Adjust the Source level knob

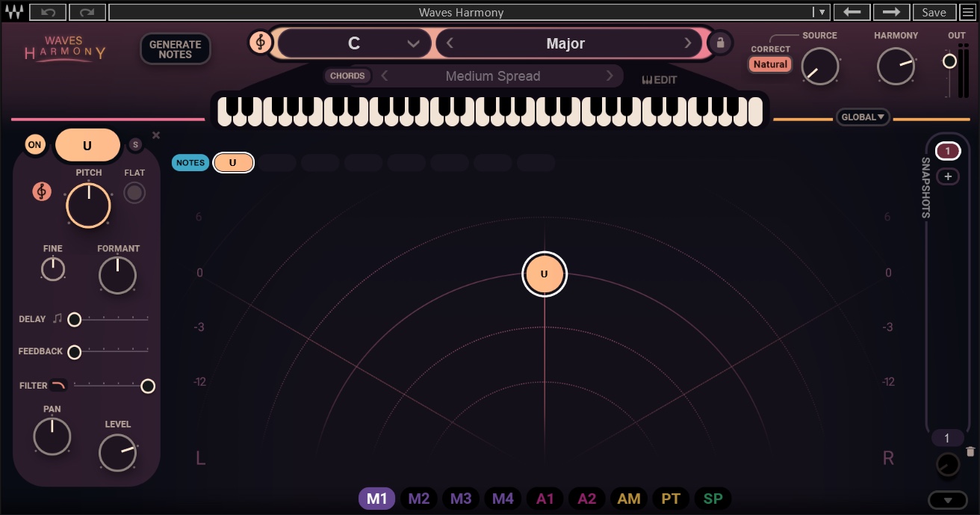[820, 66]
